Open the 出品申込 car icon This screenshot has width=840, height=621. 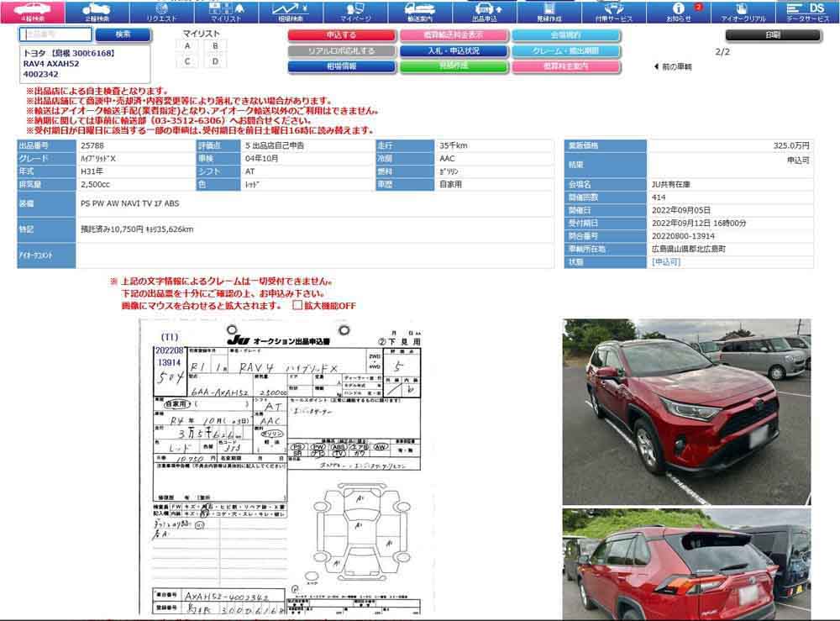pos(485,12)
